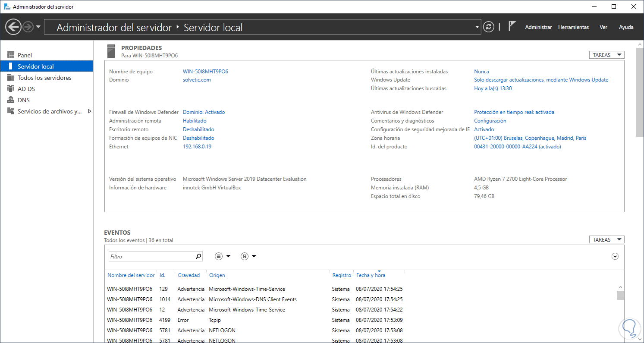Click the Server Manager title bar icon

click(x=7, y=7)
